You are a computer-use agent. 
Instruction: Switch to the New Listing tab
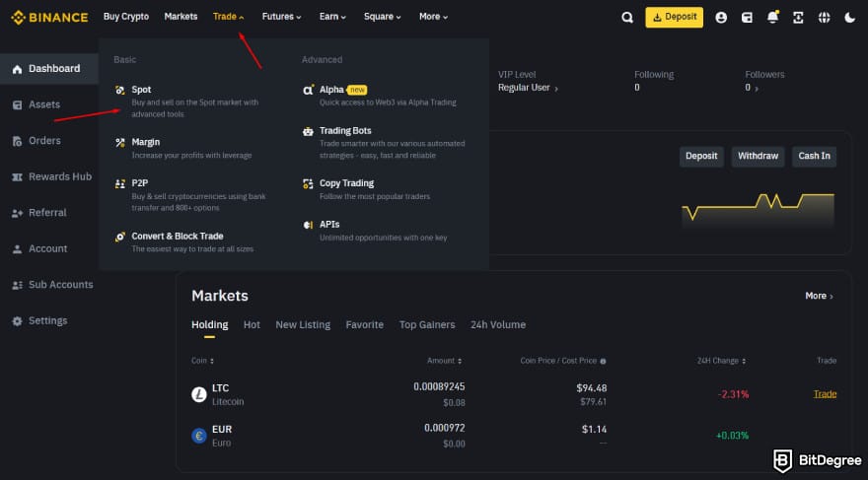303,324
